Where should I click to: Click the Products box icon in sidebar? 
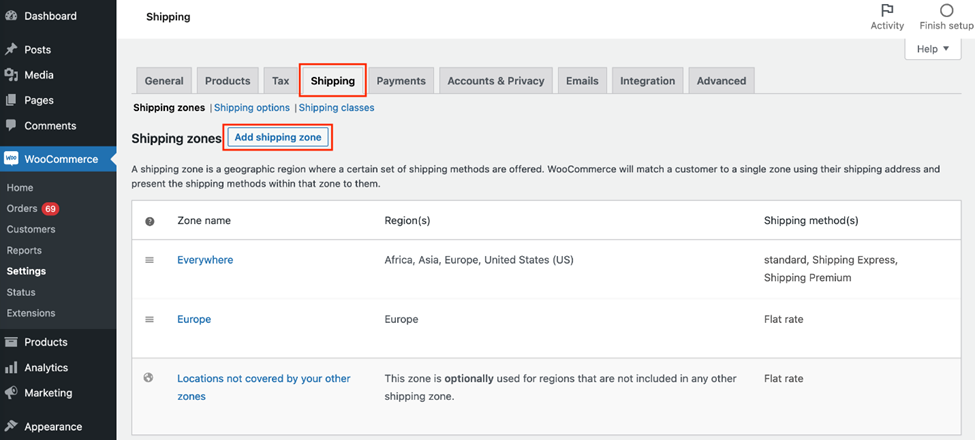pos(11,342)
